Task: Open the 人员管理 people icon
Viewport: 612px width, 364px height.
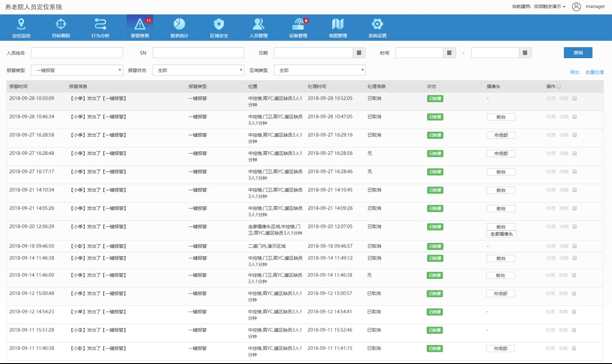Action: [258, 24]
